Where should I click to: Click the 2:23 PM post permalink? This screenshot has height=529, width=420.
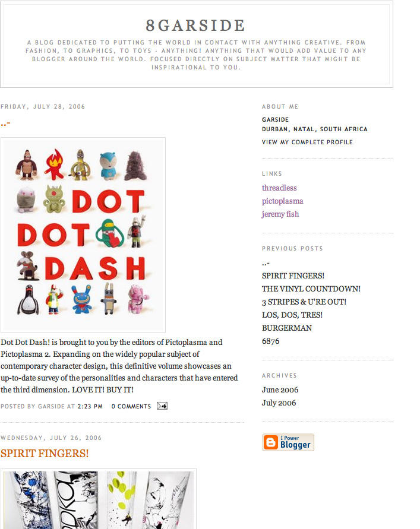90,406
